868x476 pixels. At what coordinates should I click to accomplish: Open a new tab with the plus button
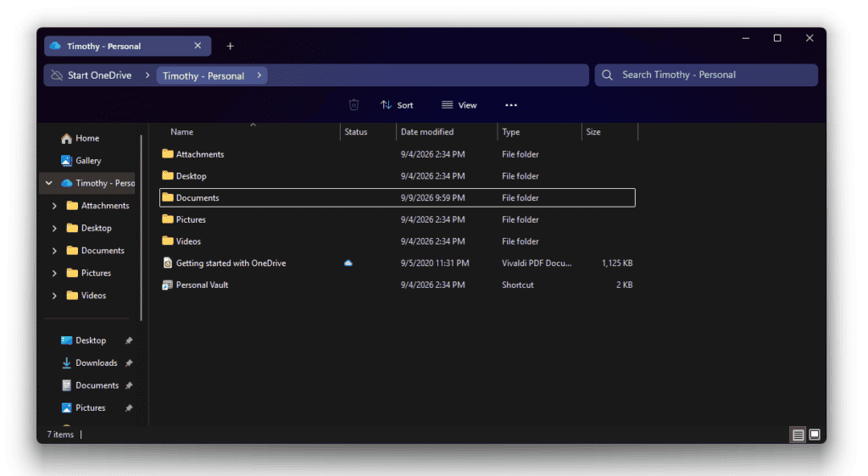pos(231,47)
